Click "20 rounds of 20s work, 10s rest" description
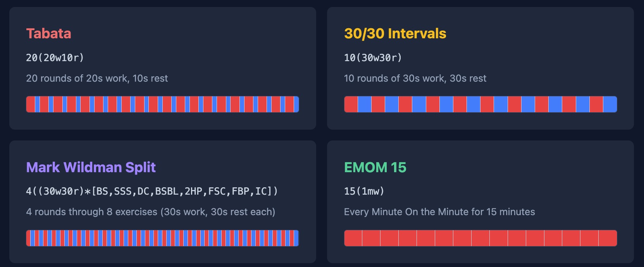Viewport: 644px width, 267px height. click(97, 78)
